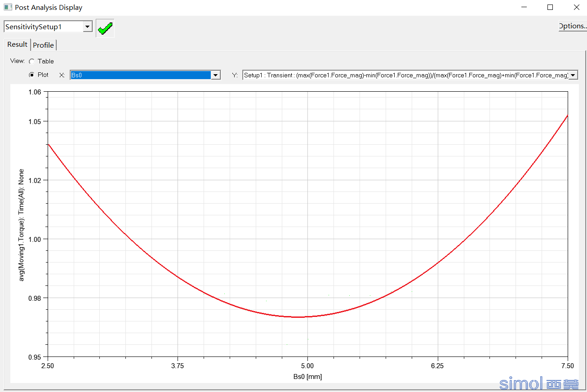This screenshot has width=587, height=392.
Task: Click the 1.02 Y axis tick label
Action: (35, 180)
